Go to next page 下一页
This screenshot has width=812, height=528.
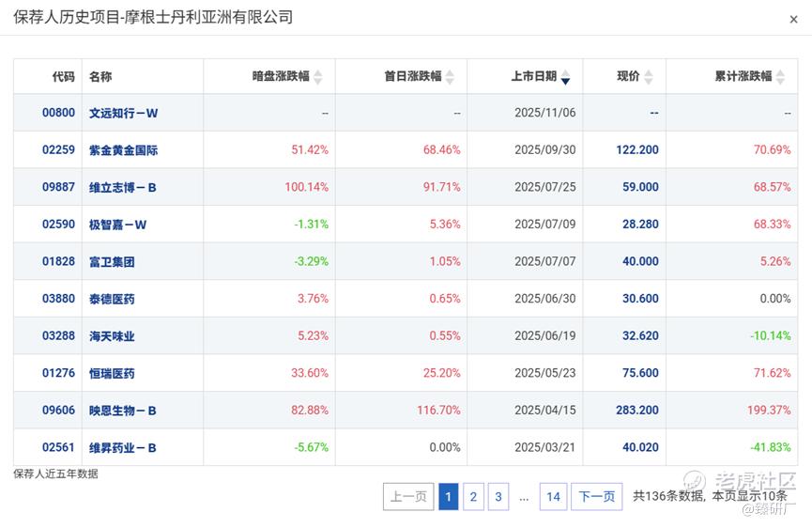597,496
